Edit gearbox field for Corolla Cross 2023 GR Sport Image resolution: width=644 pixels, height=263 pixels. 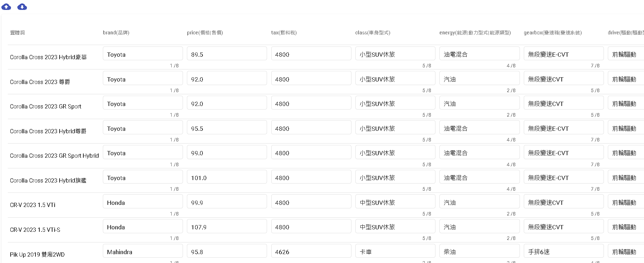(564, 103)
